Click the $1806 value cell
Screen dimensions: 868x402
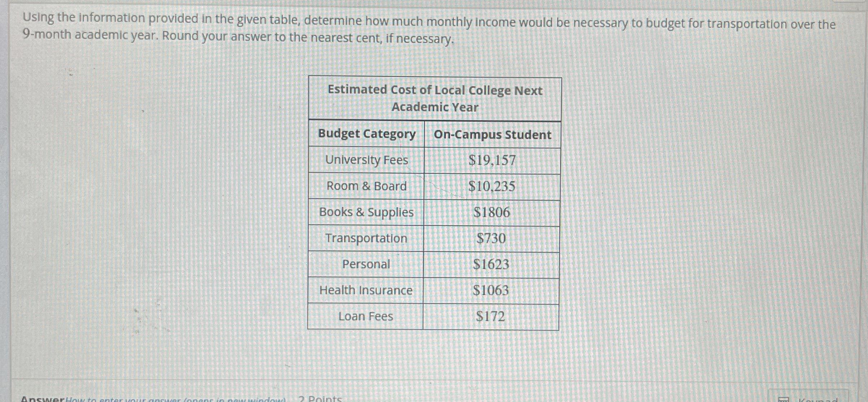492,213
